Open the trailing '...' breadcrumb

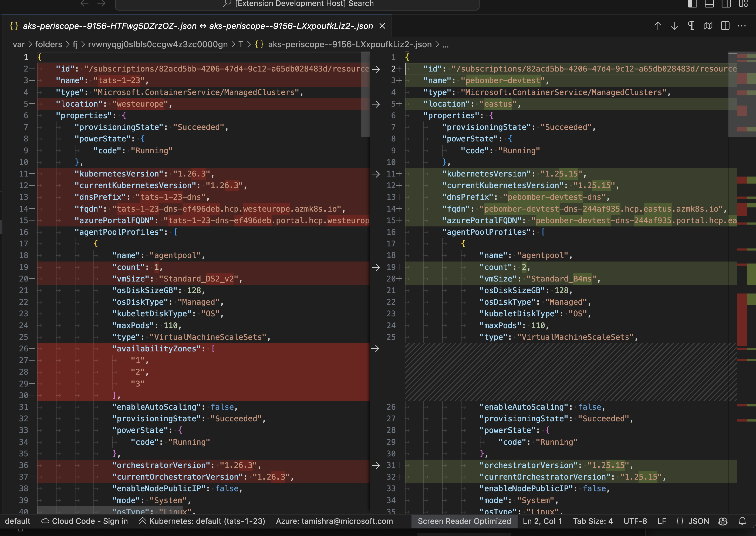click(445, 45)
